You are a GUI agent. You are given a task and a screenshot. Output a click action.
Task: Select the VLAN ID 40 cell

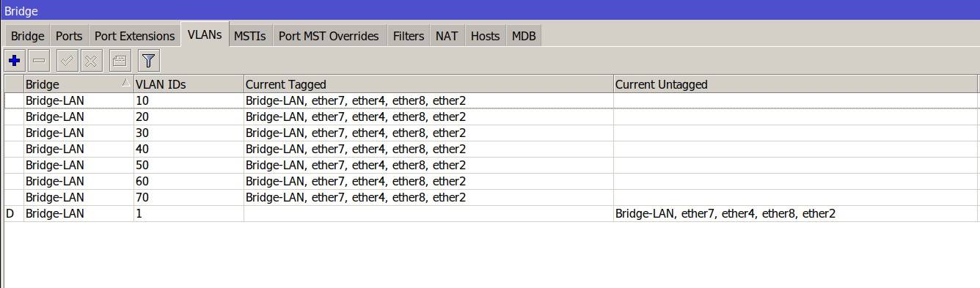(x=189, y=149)
